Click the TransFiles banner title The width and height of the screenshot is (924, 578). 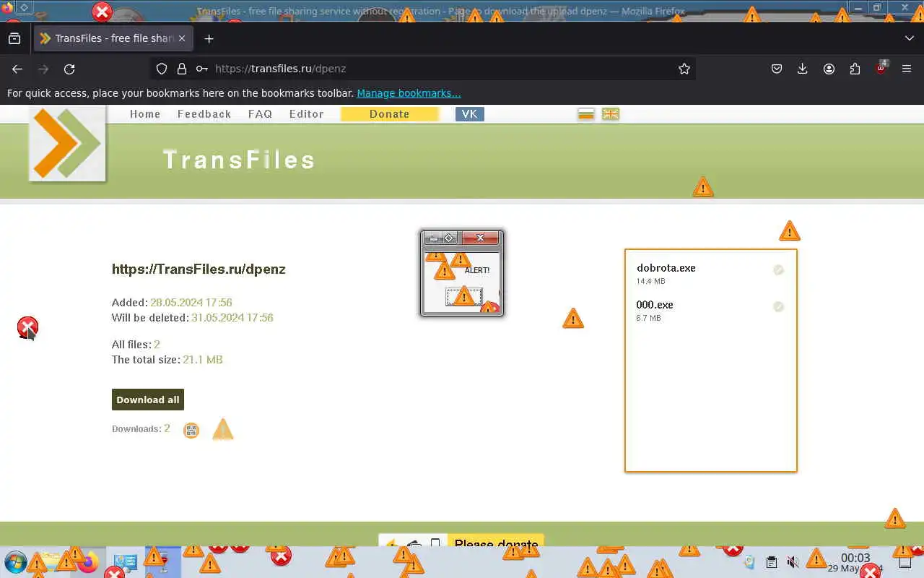pyautogui.click(x=239, y=160)
